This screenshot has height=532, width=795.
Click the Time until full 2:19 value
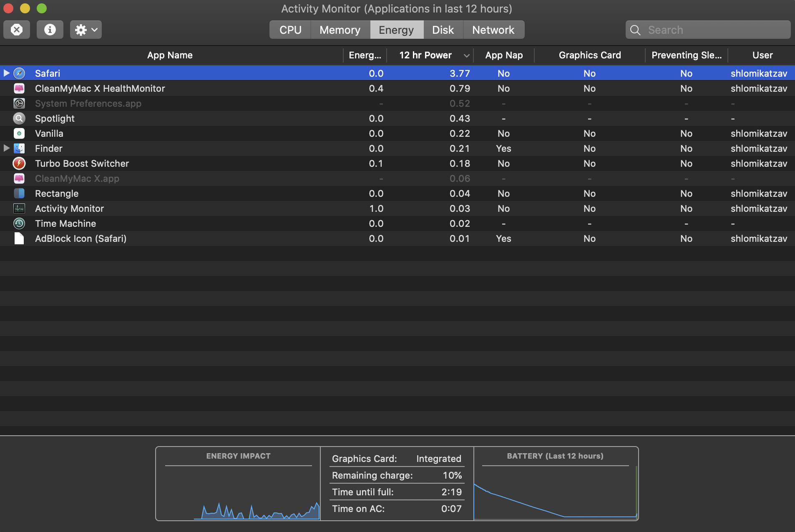pos(452,492)
